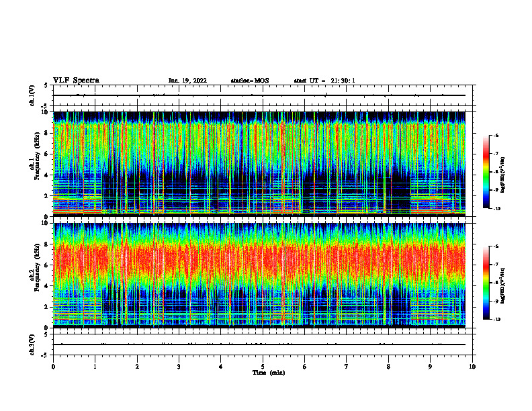Screen dimensions: 532x411
Task: Click the ch.2 colorbar "-10" value
Action: tap(497, 320)
